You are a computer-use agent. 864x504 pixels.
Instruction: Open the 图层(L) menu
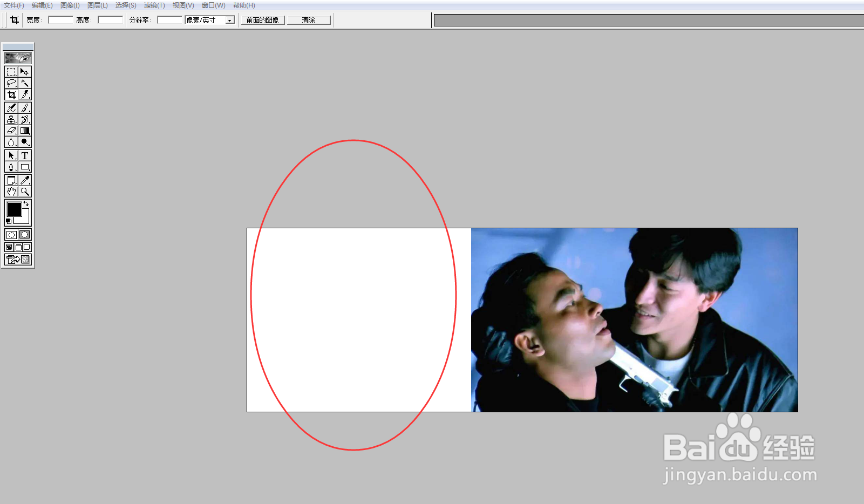(x=98, y=5)
